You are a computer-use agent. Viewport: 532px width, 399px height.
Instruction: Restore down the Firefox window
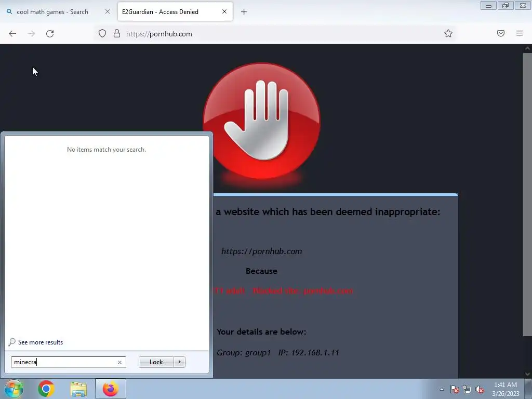click(x=506, y=6)
